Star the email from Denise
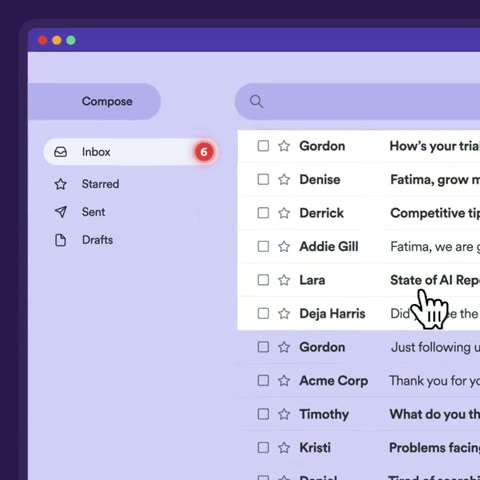Screen dimensions: 480x480 (x=284, y=179)
